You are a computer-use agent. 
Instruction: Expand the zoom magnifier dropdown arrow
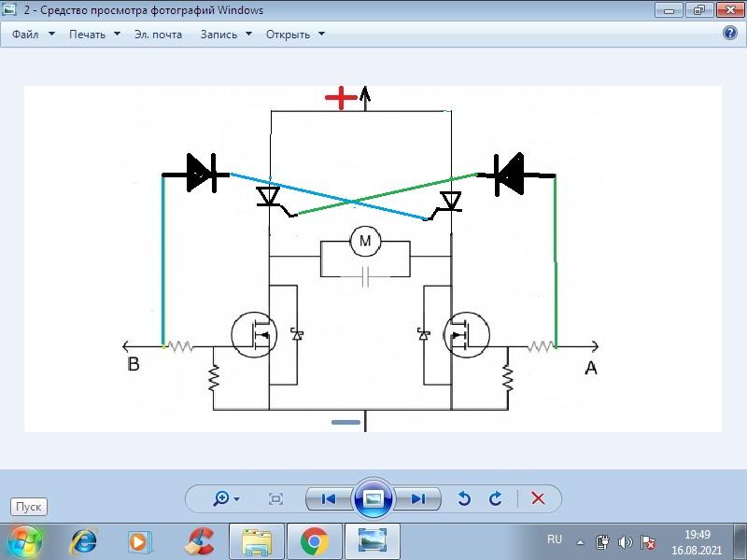coord(237,499)
